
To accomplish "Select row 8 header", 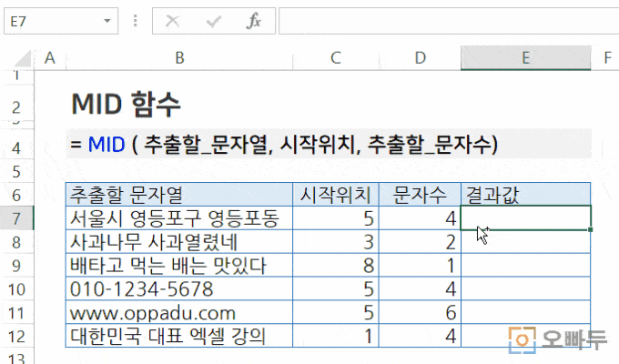I will [x=16, y=242].
